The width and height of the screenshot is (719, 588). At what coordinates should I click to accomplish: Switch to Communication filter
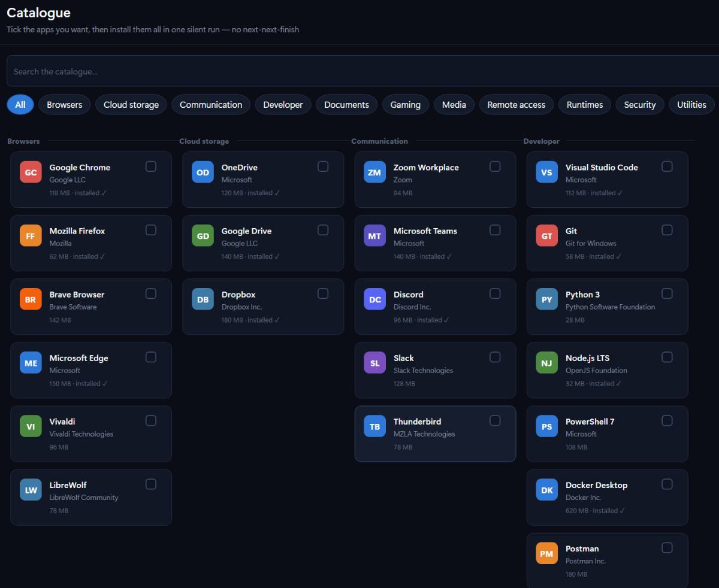point(211,104)
